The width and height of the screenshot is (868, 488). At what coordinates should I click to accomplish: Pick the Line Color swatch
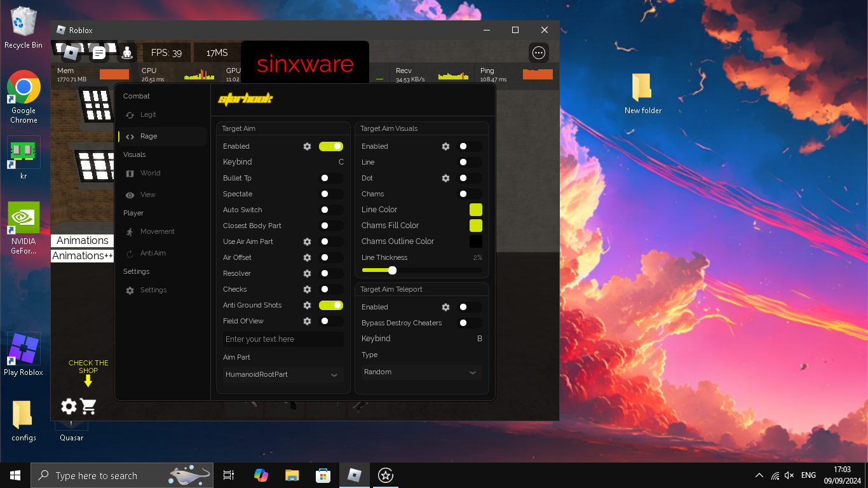[x=476, y=210]
